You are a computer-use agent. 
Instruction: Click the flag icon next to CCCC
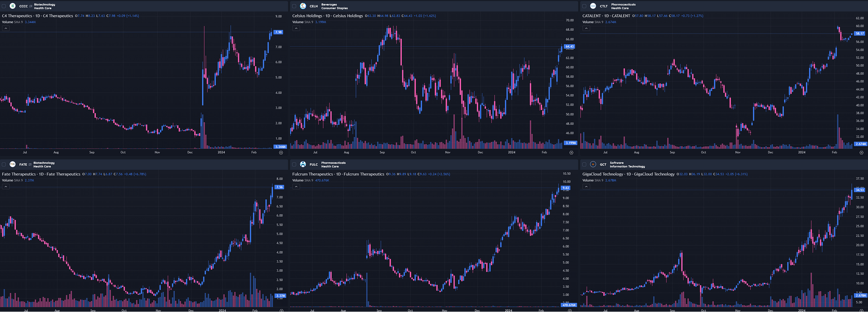click(31, 6)
